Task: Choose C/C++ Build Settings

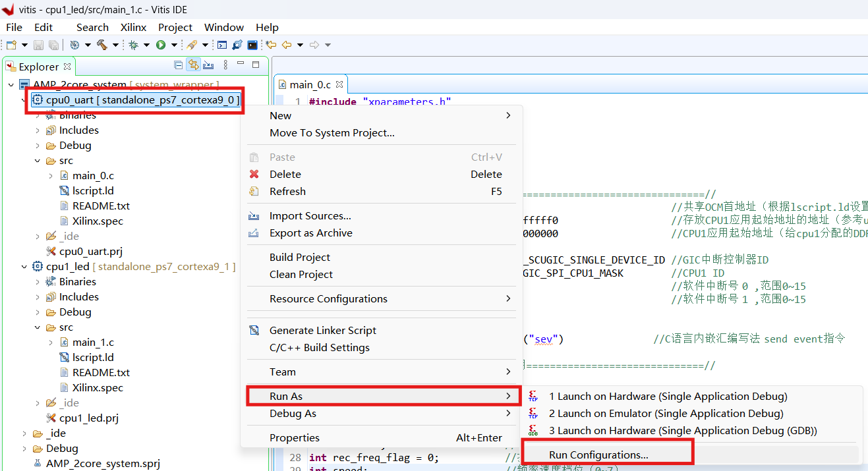Action: (x=382, y=348)
